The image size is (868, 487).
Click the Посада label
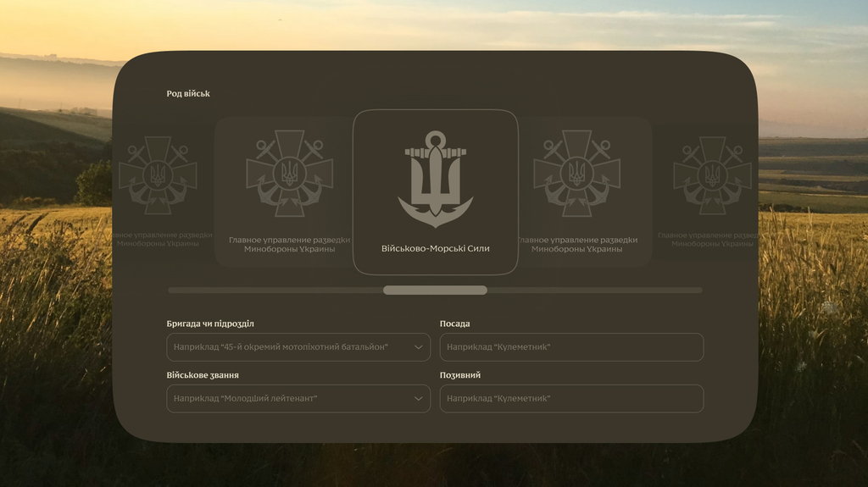point(454,324)
